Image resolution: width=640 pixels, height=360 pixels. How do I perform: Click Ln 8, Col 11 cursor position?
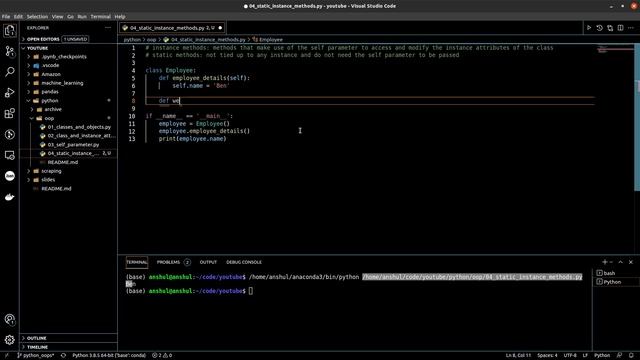tap(518, 356)
